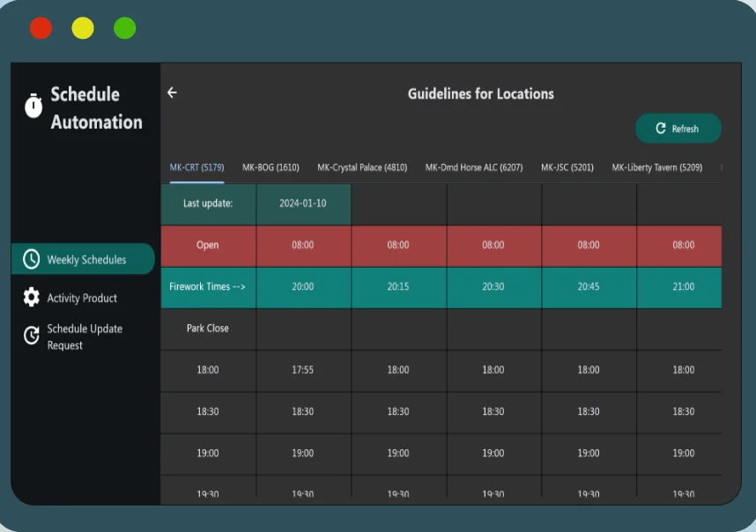Click the stopwatch logo beside Schedule Automation
This screenshot has height=532, width=756.
(33, 106)
